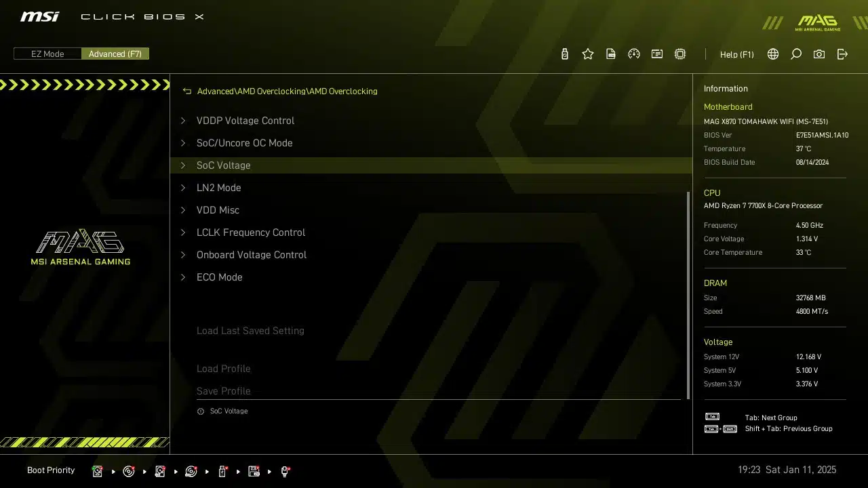Click the settings list vertical scrollbar
Viewport: 868px width, 488px height.
tap(688, 295)
